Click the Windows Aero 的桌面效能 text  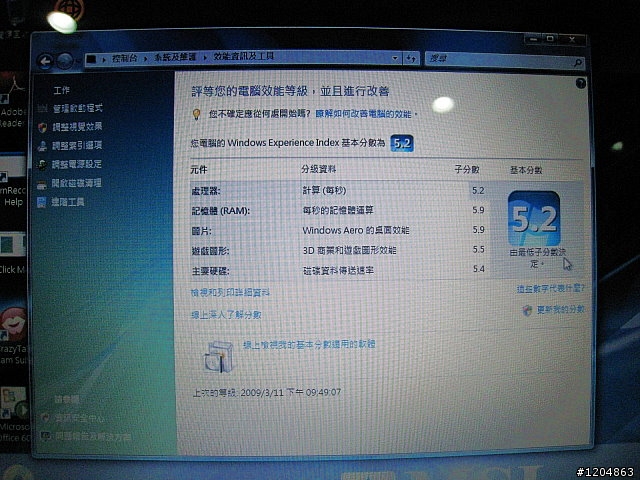point(356,230)
